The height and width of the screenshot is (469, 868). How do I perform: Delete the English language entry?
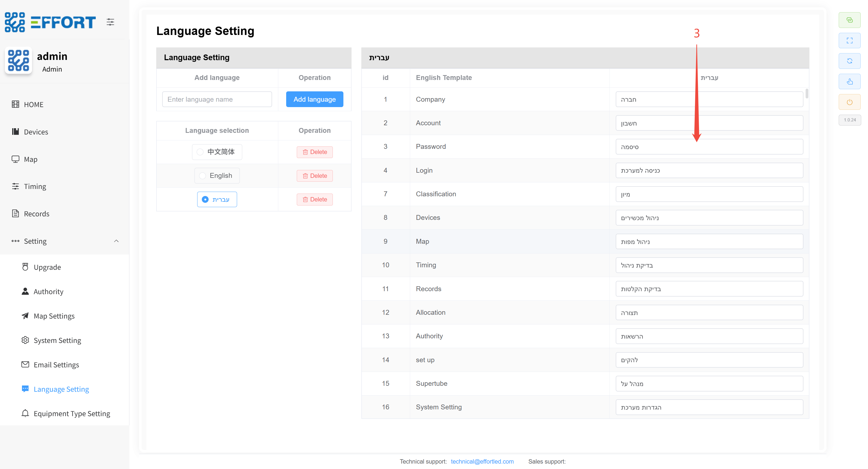coord(314,176)
